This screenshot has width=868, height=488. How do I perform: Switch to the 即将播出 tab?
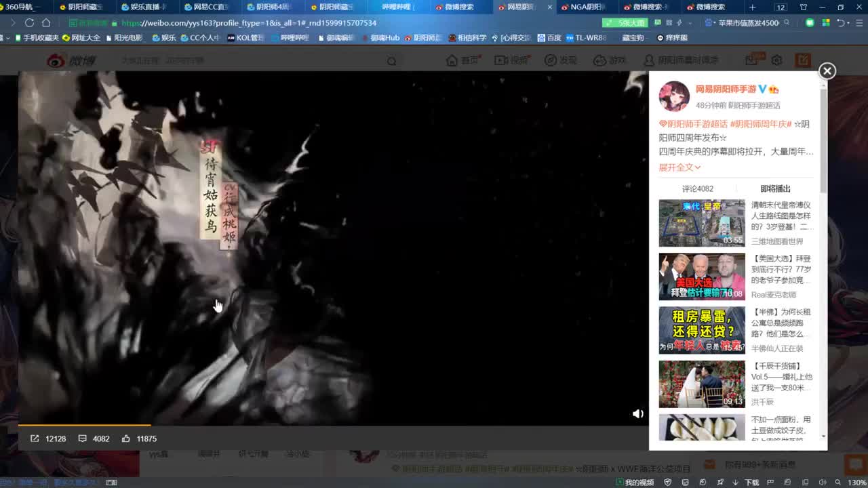(775, 189)
